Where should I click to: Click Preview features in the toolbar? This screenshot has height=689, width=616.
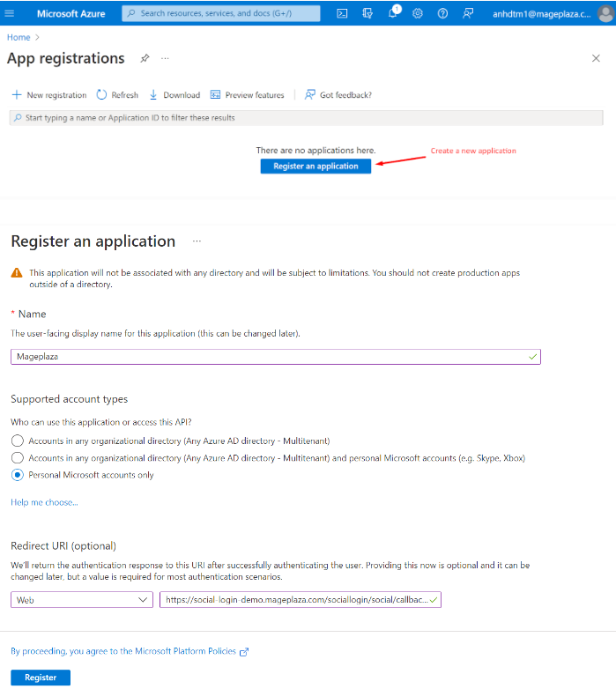pyautogui.click(x=247, y=95)
